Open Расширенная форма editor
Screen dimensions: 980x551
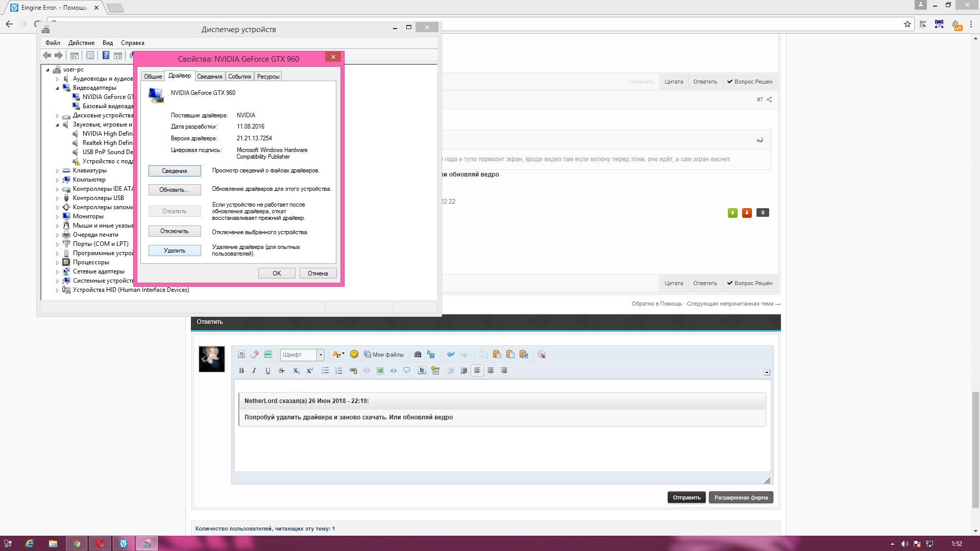tap(741, 497)
